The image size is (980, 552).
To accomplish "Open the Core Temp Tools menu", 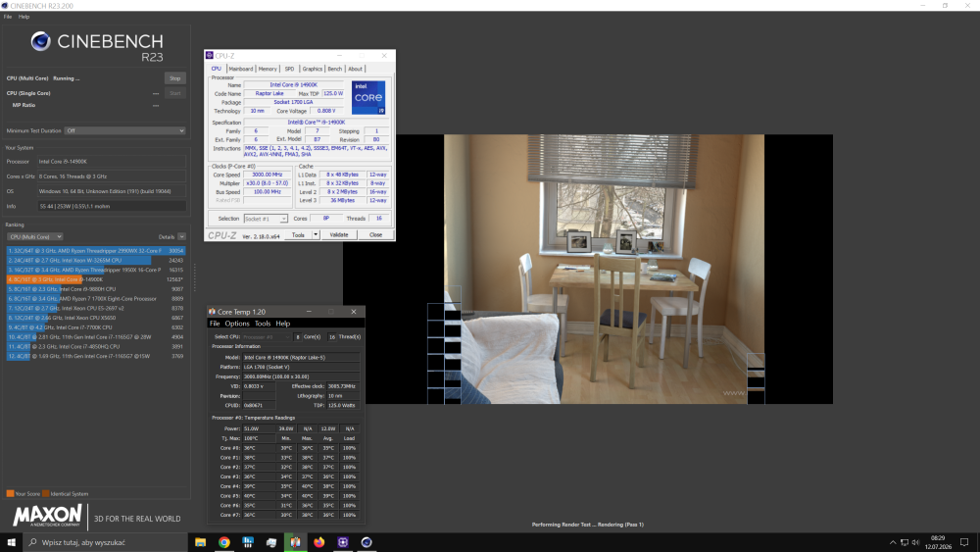I will (x=263, y=324).
